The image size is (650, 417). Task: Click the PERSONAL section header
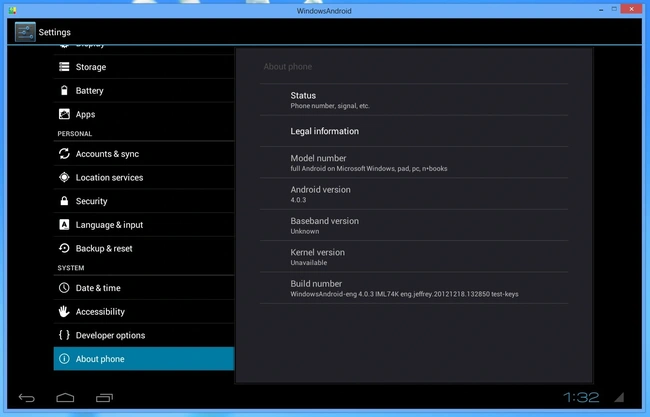[x=75, y=133]
